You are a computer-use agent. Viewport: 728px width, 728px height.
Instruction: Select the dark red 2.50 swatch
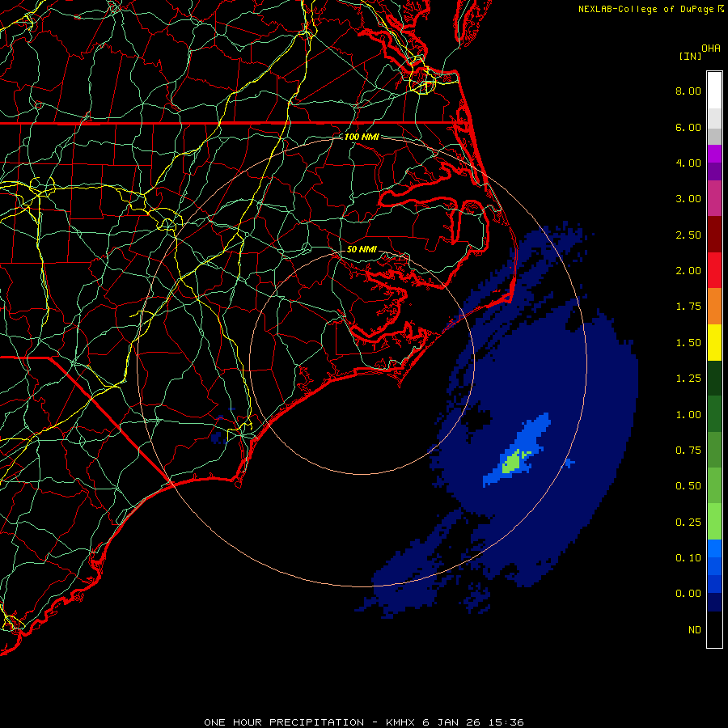click(x=714, y=235)
